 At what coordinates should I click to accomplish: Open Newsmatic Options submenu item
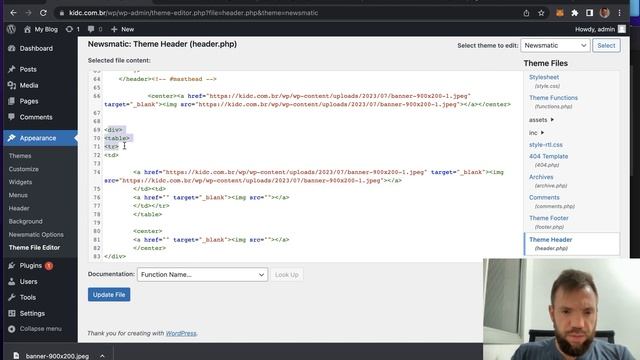36,235
